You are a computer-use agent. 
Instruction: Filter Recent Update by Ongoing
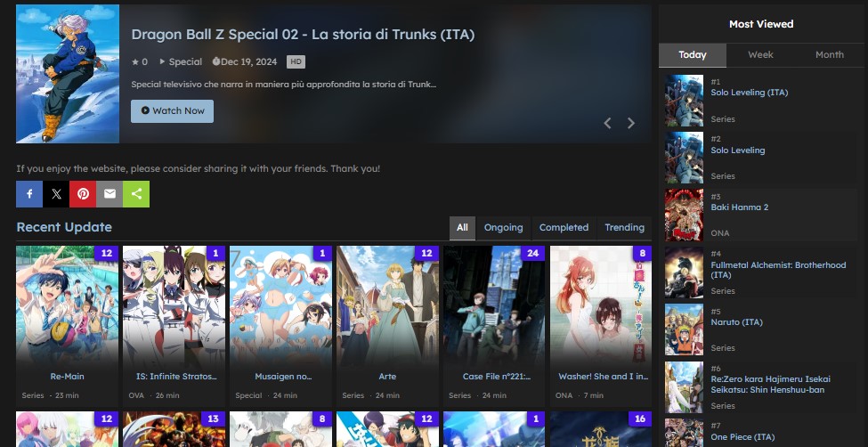tap(503, 228)
